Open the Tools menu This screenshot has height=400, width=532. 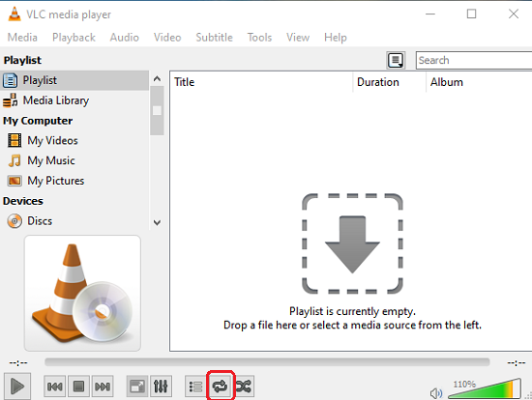[259, 38]
